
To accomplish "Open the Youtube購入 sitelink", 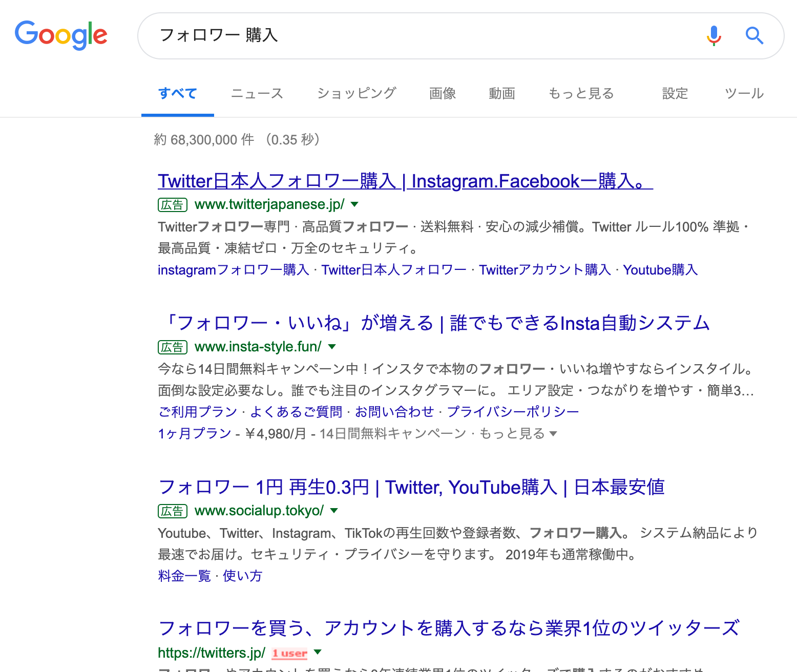I will [660, 269].
